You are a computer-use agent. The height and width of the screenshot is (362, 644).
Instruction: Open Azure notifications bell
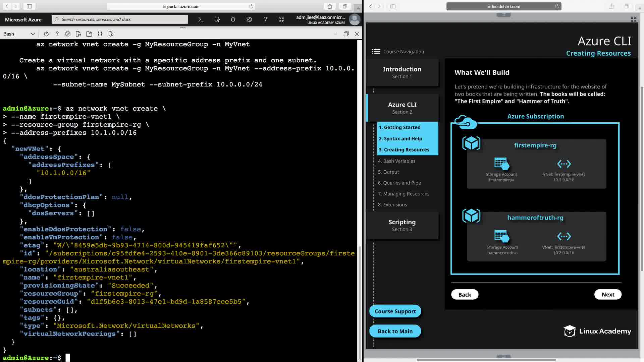coord(233,19)
